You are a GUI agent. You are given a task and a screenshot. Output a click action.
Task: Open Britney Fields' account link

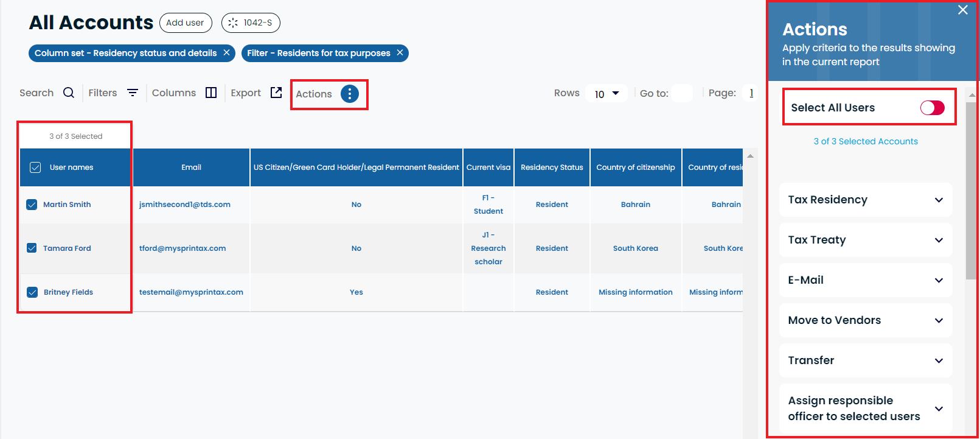point(68,292)
